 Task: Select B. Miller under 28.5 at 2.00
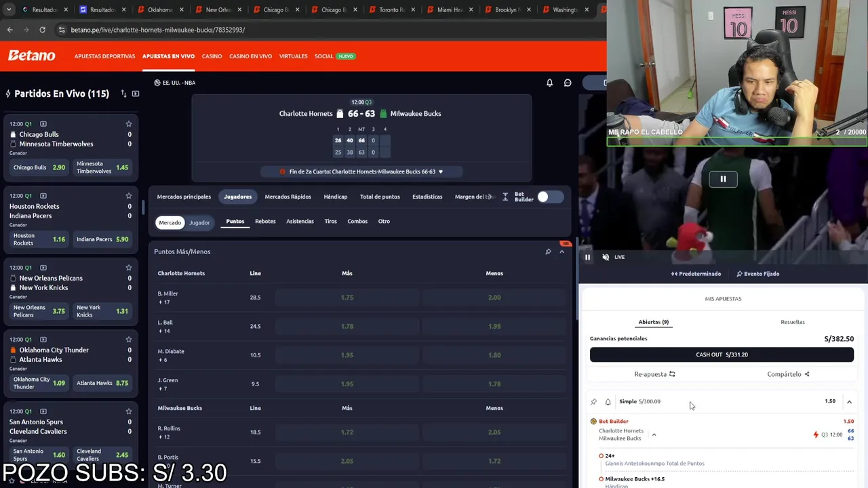[x=494, y=298]
